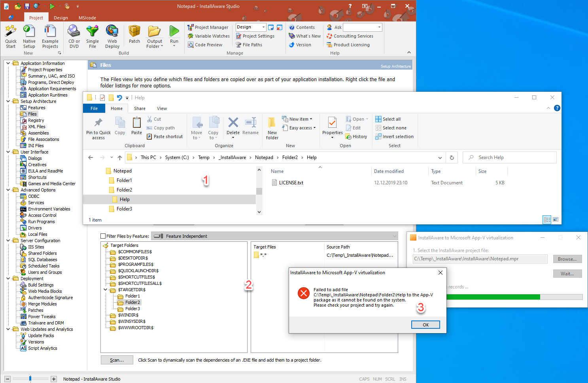Click the zoom out minus button
The image size is (588, 383).
coord(8,379)
